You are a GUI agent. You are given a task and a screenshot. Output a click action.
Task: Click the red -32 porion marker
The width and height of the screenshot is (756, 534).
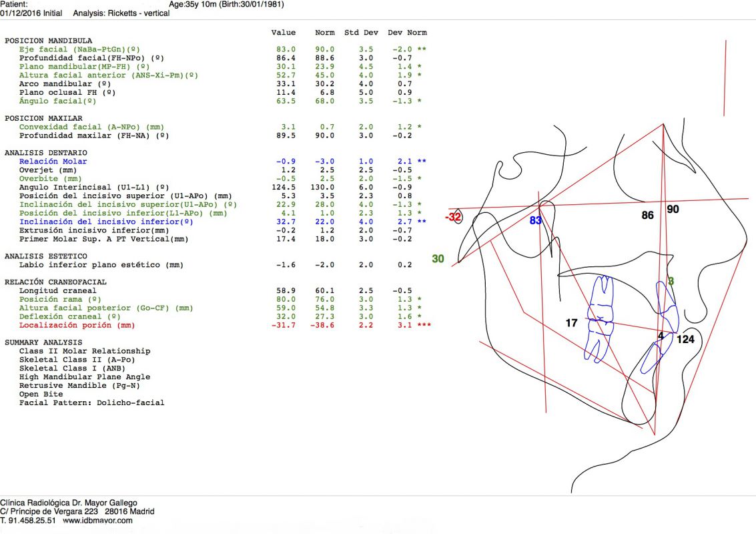(454, 217)
